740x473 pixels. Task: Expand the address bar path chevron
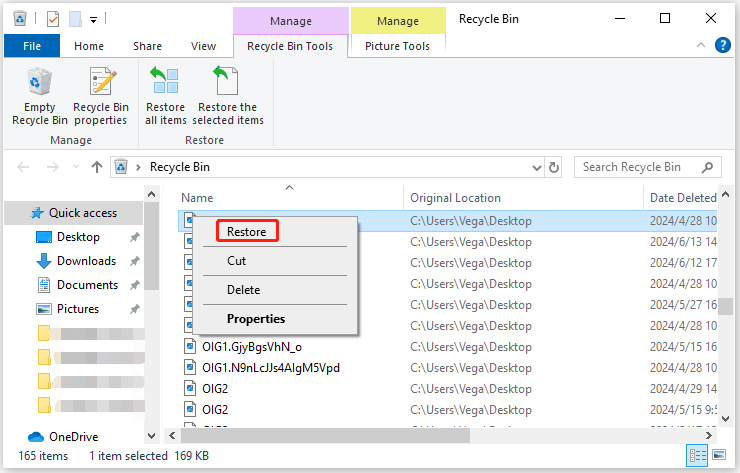pyautogui.click(x=138, y=167)
